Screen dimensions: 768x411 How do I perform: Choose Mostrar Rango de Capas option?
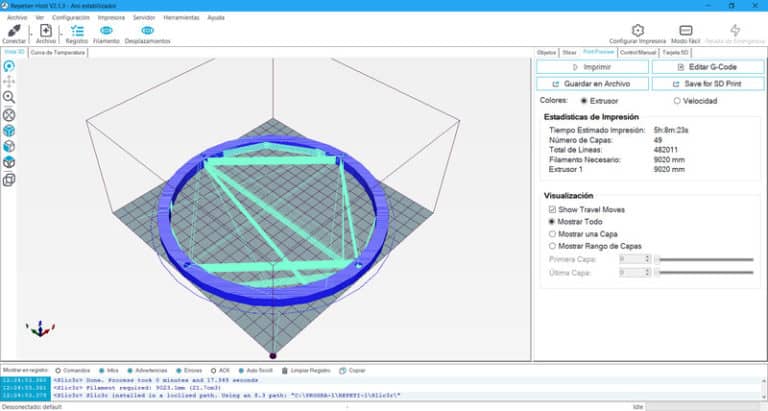coord(552,245)
